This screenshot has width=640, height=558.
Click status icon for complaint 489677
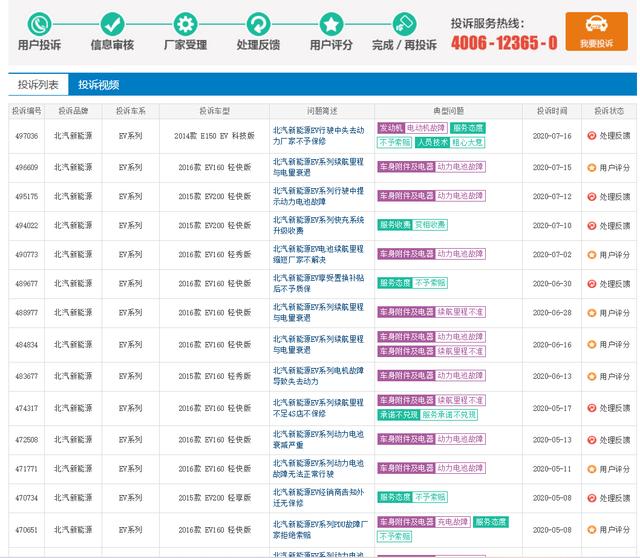pos(591,284)
